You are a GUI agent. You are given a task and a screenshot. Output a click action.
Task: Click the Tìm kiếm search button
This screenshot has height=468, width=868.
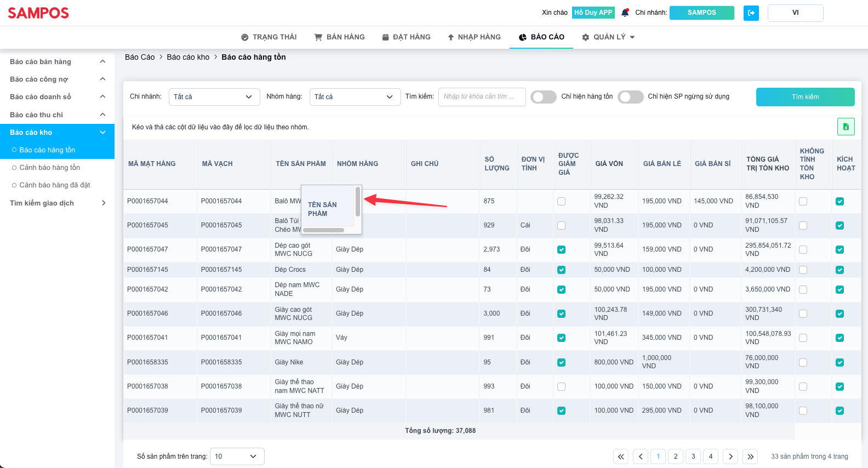pos(805,97)
